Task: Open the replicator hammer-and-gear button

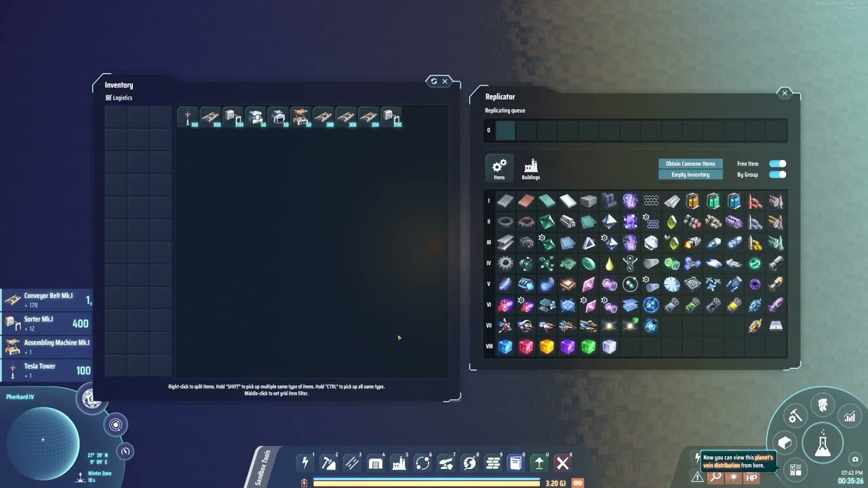Action: tap(795, 416)
